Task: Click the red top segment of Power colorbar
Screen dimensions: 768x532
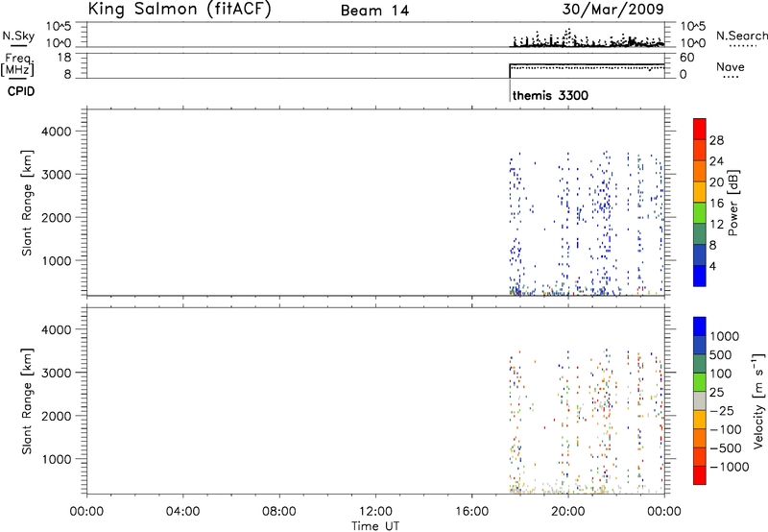Action: [700, 129]
